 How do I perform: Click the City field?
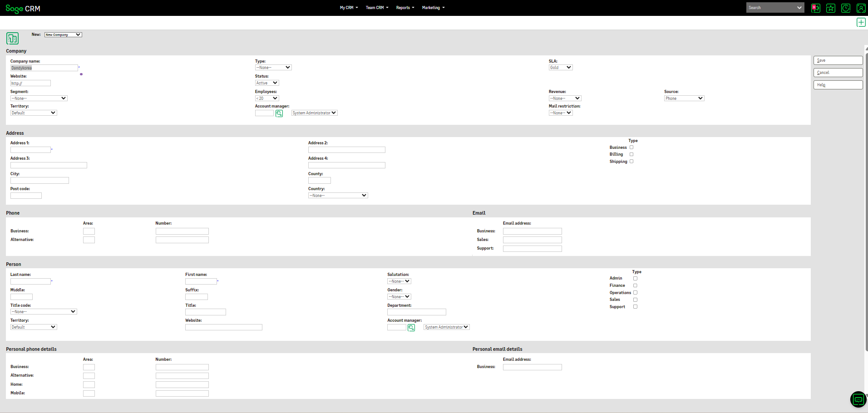[x=39, y=180]
